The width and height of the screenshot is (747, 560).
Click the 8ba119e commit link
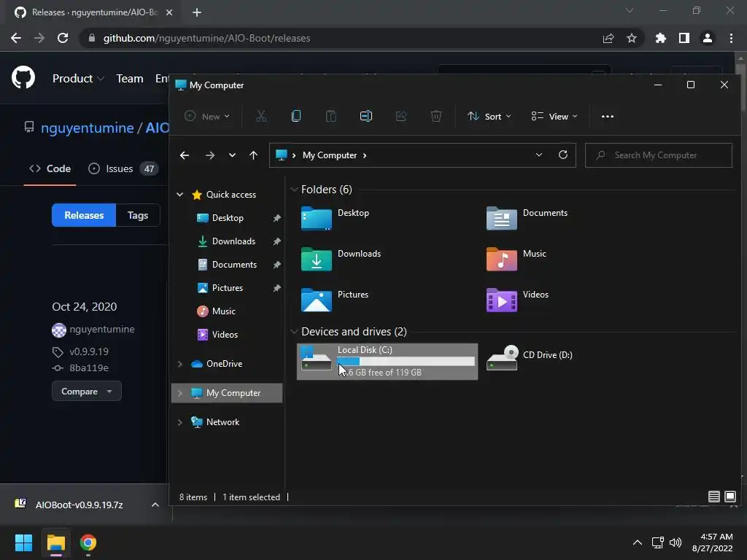click(x=88, y=367)
